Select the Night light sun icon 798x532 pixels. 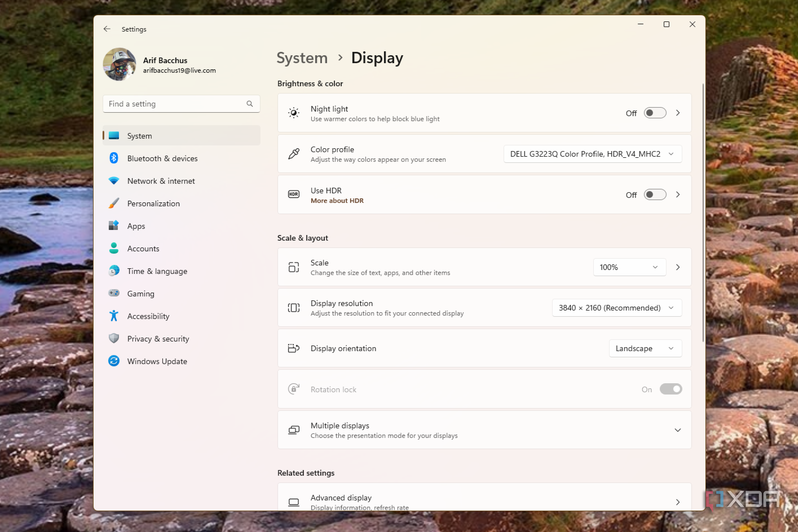pyautogui.click(x=293, y=112)
